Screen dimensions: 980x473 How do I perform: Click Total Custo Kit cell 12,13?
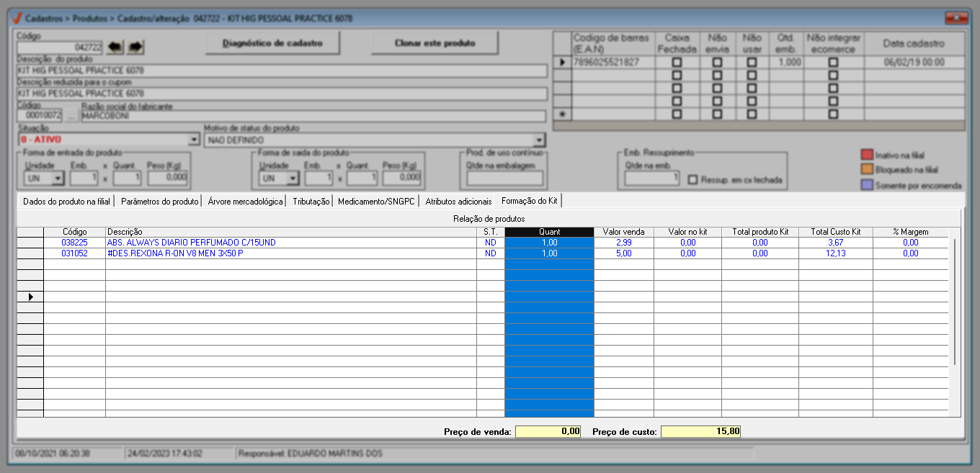click(x=836, y=253)
